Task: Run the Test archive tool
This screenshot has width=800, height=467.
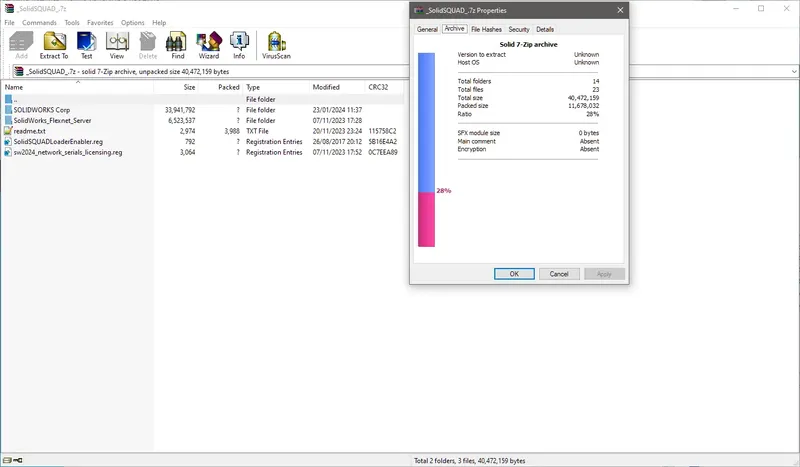Action: point(87,45)
